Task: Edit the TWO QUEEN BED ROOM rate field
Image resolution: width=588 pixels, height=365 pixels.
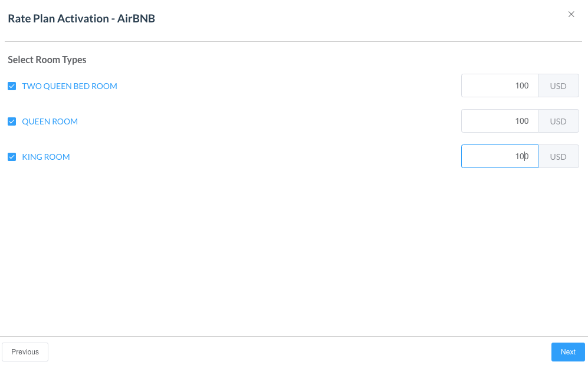Action: [x=500, y=86]
